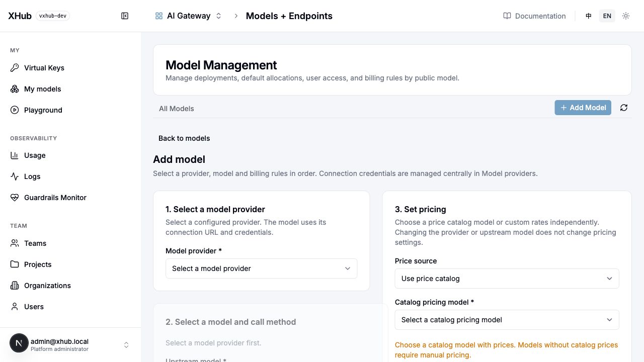Collapse the sidebar panel icon
This screenshot has height=362, width=644.
point(125,16)
